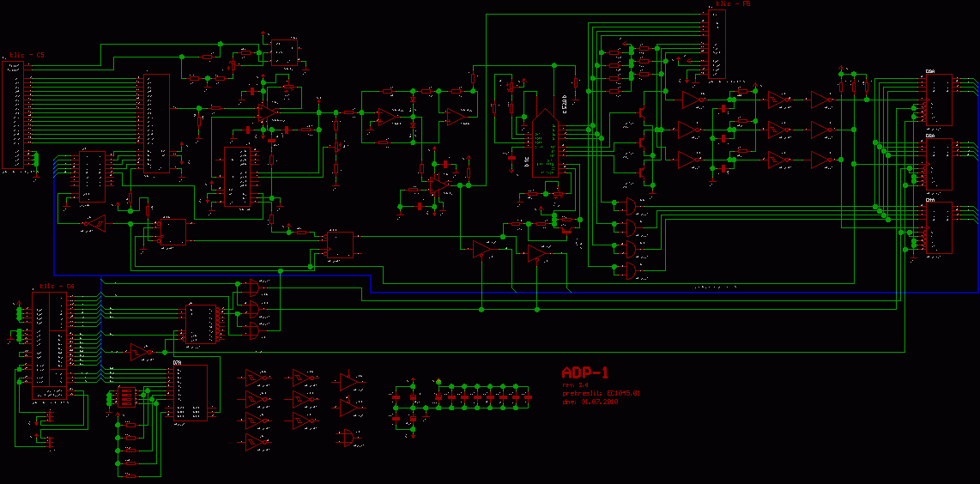
Task: Select the bottom display driver chip on right
Action: (x=940, y=227)
